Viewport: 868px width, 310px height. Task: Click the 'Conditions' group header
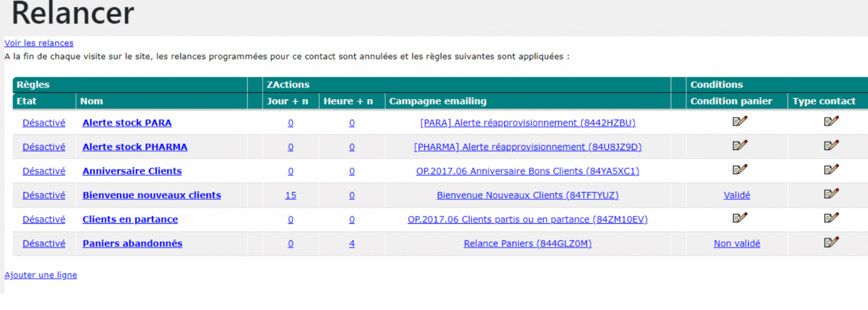point(717,84)
